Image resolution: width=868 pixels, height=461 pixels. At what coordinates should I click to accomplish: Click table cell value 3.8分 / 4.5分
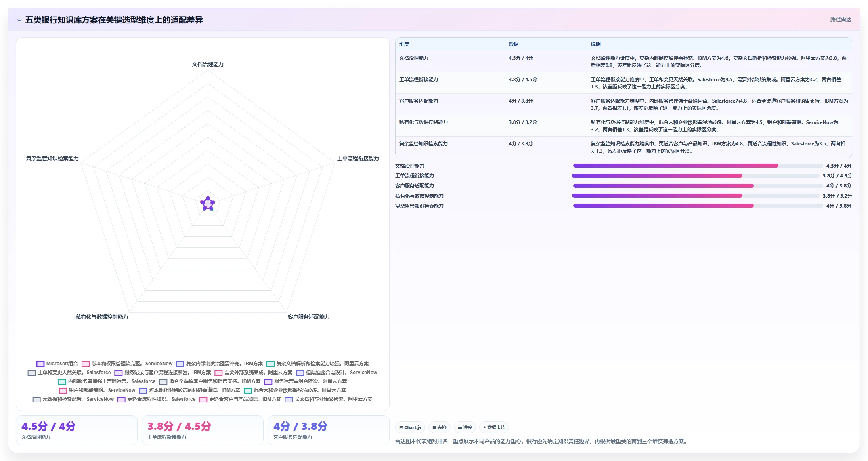coord(523,80)
